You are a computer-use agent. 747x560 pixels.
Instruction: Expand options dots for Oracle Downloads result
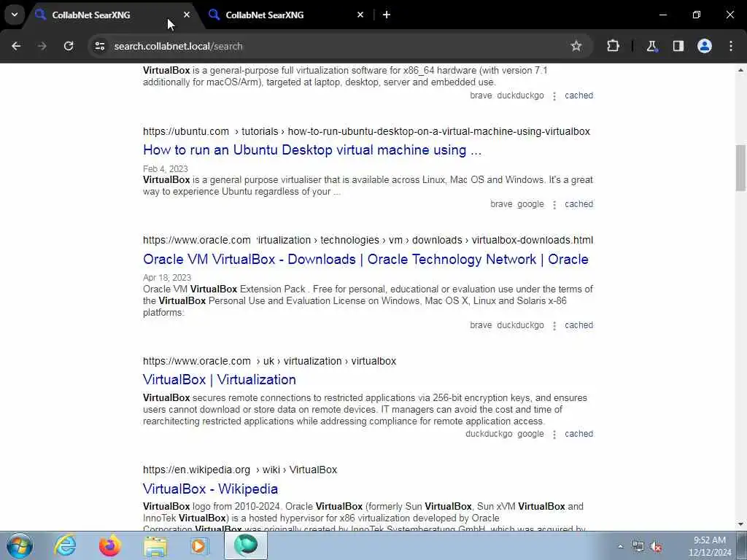554,326
